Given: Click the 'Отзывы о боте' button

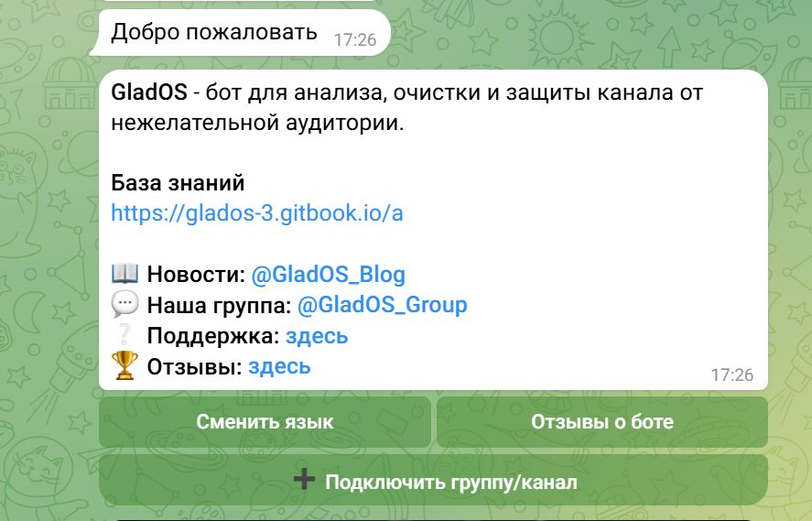Looking at the screenshot, I should click(x=602, y=421).
